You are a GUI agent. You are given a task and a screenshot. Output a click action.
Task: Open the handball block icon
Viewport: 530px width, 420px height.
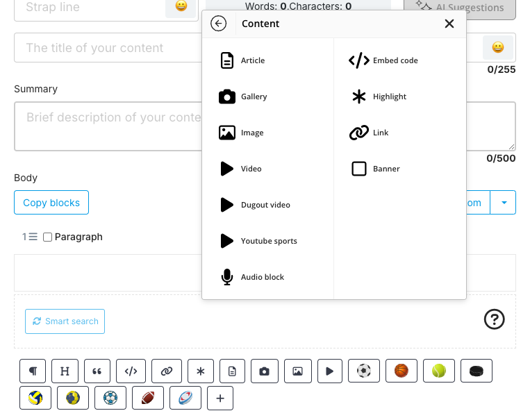point(73,398)
